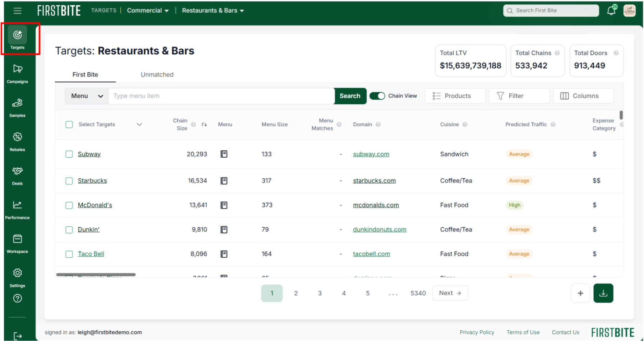Switch to the Unmatched tab
Viewport: 644px width, 341px height.
[x=157, y=75]
